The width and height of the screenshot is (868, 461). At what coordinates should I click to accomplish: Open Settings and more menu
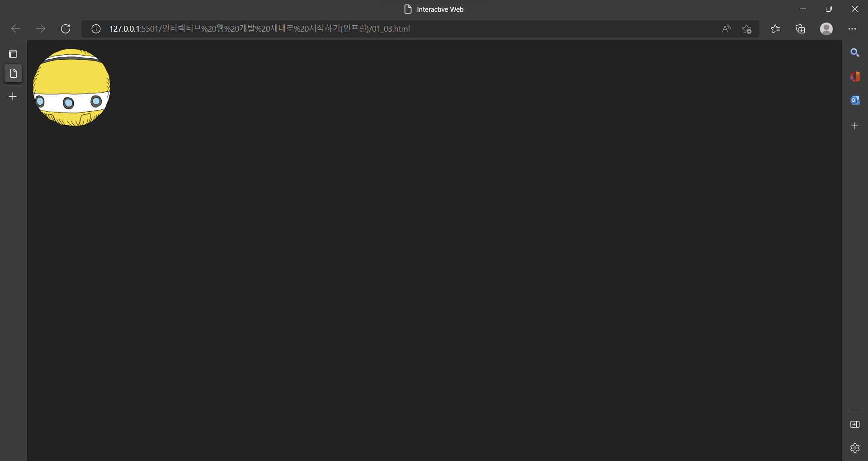tap(852, 29)
